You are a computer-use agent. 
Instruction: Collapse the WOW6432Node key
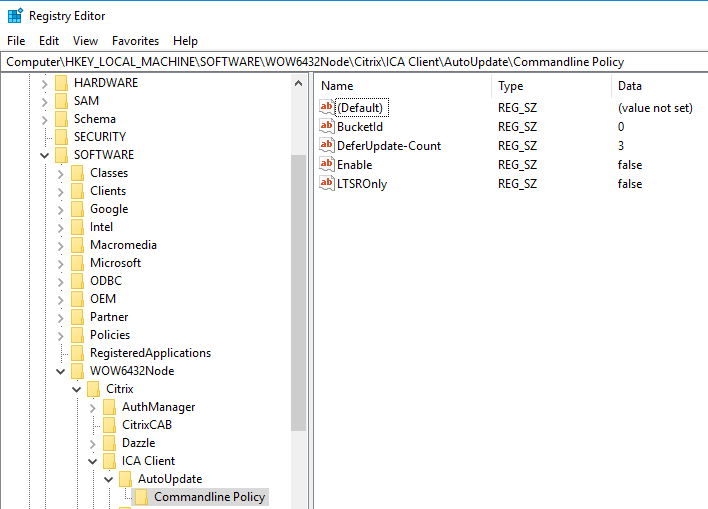pos(61,372)
